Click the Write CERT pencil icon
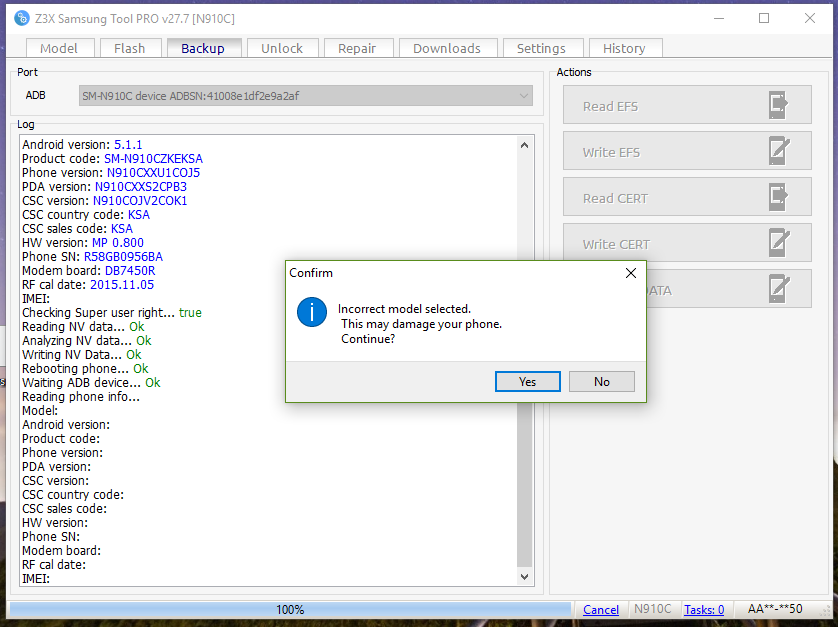The width and height of the screenshot is (838, 627). [x=779, y=243]
